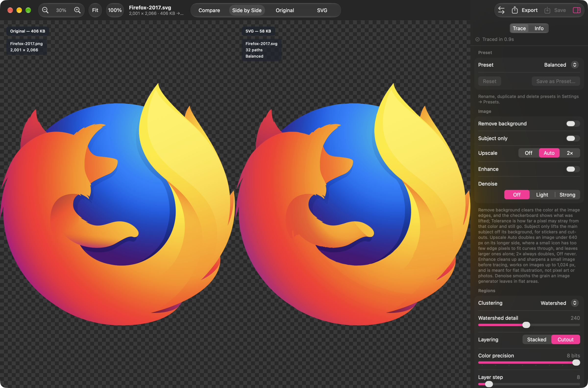Adjust the Color precision slider handle
Screen dimensions: 588x388
(576, 363)
